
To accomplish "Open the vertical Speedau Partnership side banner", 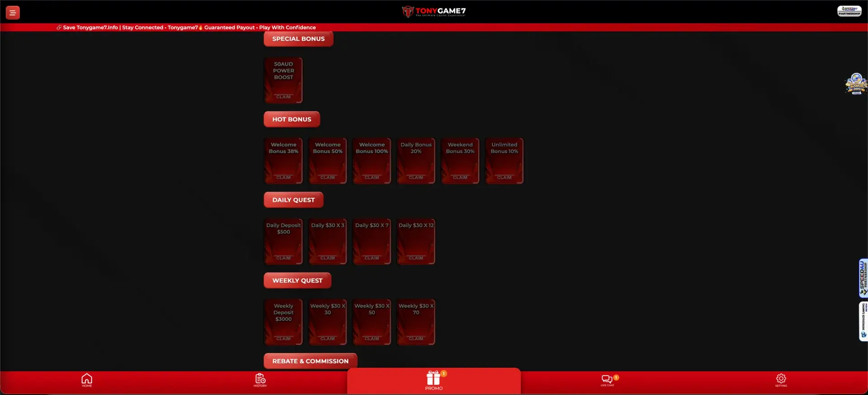I will click(x=863, y=278).
